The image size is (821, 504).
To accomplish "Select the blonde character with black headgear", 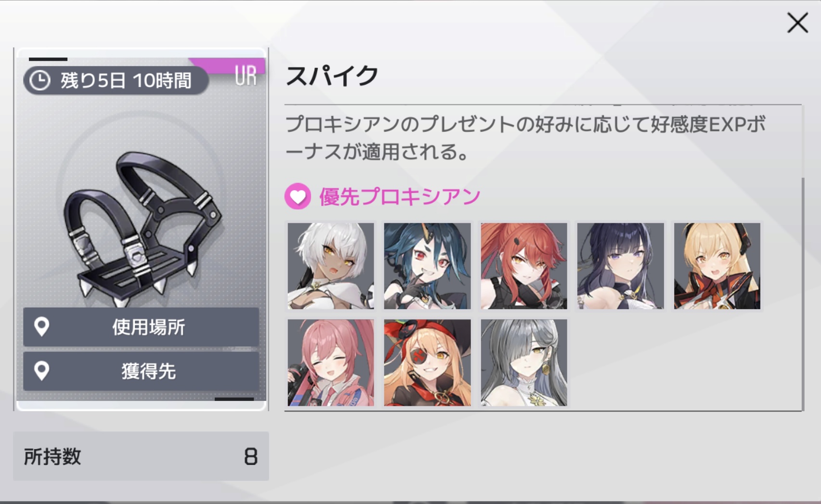I will (717, 266).
